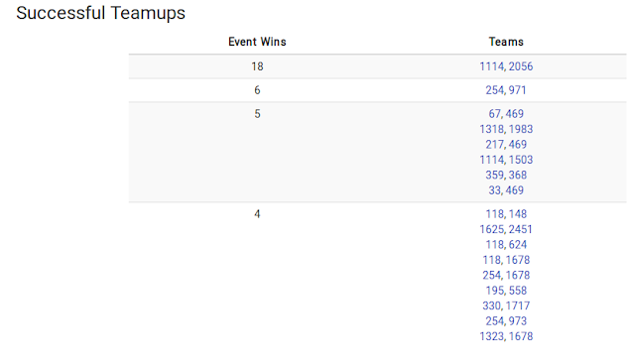Select team 330 link

(492, 306)
